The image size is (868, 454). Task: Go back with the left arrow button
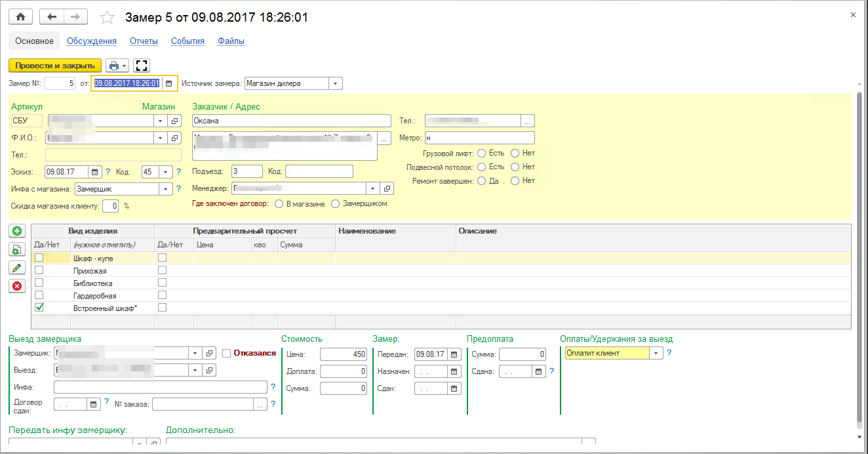coord(52,17)
